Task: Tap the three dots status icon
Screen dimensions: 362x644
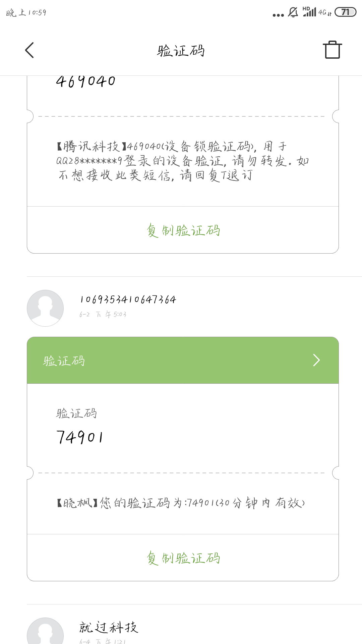Action: (278, 15)
